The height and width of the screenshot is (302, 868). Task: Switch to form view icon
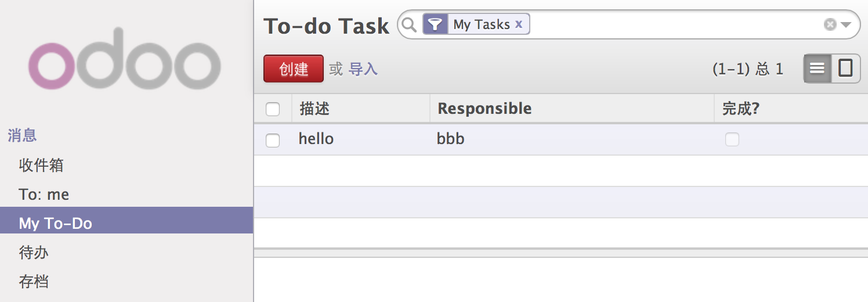point(846,69)
